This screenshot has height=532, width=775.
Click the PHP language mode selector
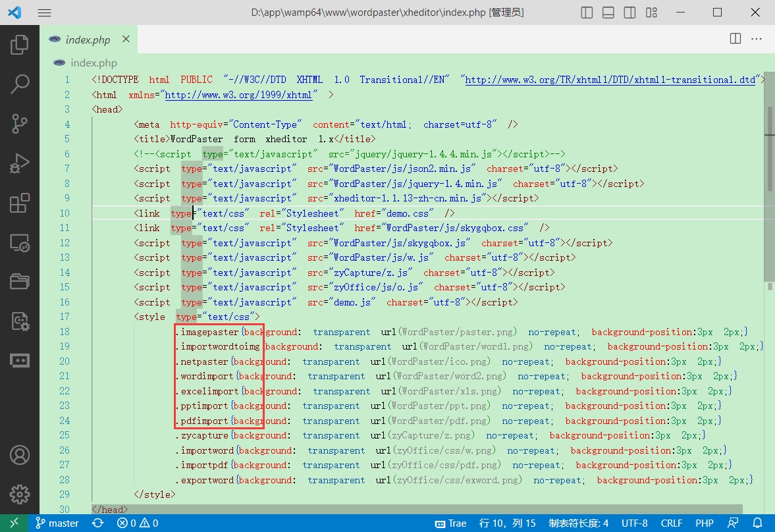point(704,523)
